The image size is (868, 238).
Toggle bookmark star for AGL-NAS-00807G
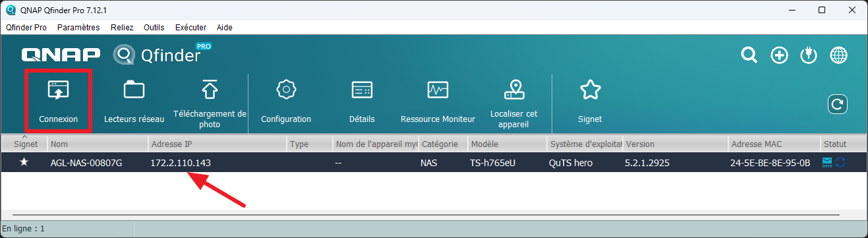(x=24, y=162)
